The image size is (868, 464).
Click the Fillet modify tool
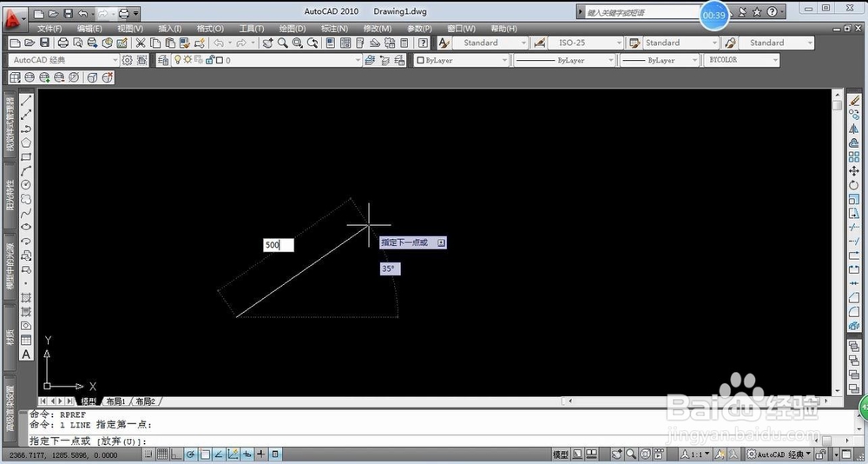coord(853,312)
